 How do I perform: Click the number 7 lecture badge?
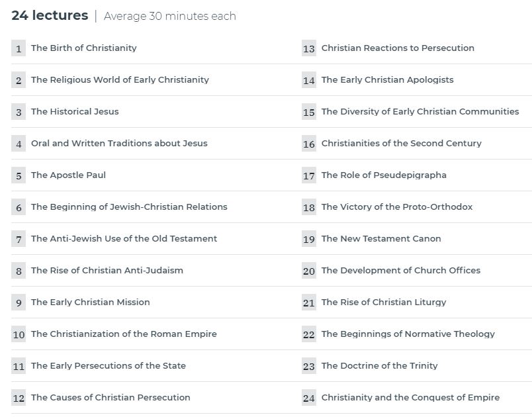pos(19,239)
